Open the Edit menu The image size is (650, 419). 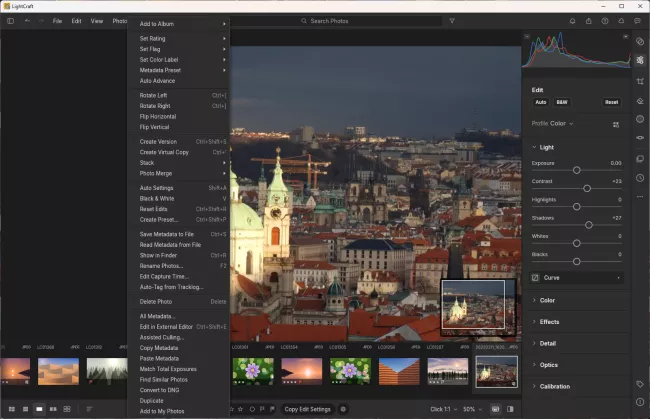coord(76,21)
